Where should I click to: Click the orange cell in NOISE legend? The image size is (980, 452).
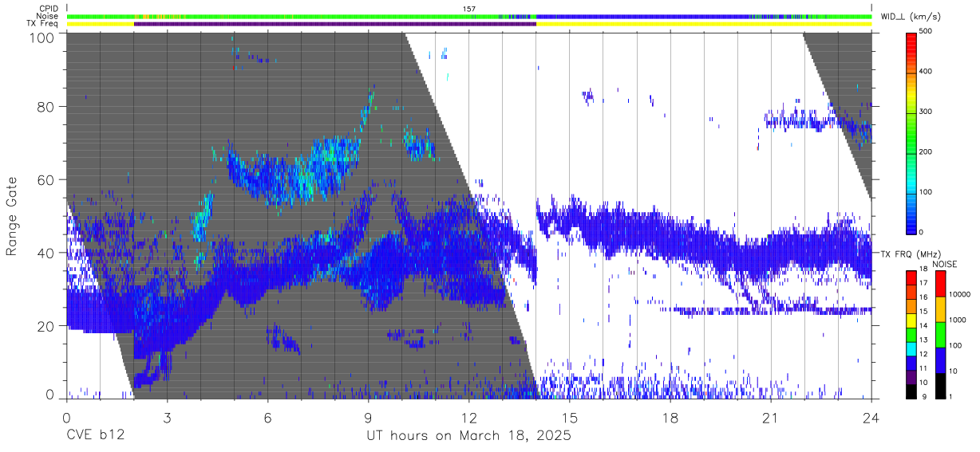[x=940, y=309]
